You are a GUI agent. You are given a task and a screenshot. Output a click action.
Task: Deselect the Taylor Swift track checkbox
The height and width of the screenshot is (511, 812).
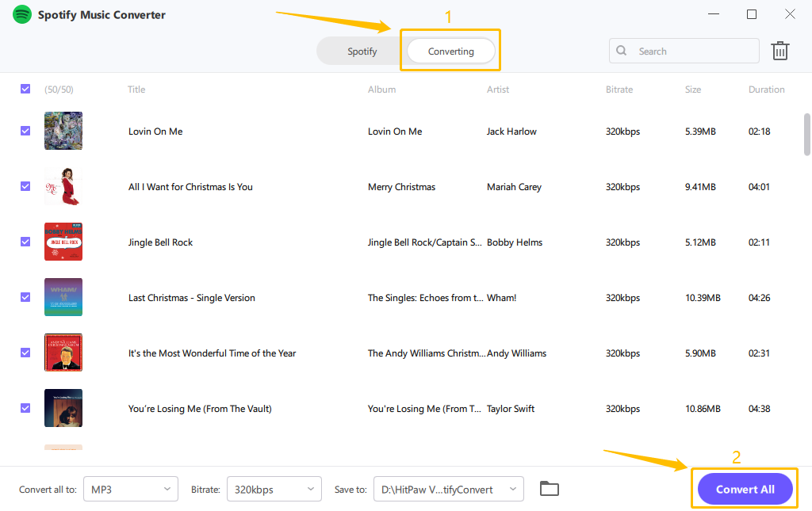pyautogui.click(x=25, y=408)
